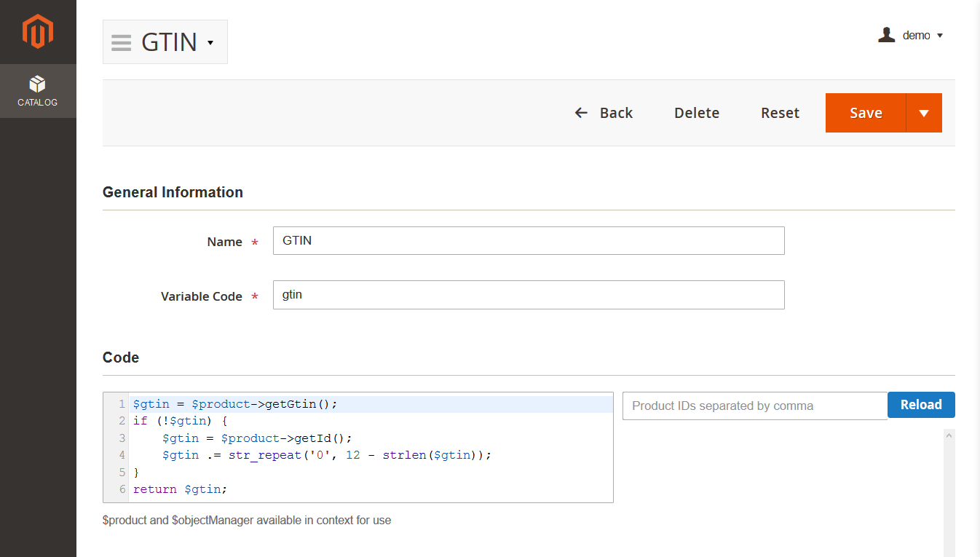Click code line with getId()
The width and height of the screenshot is (980, 557).
pyautogui.click(x=257, y=438)
